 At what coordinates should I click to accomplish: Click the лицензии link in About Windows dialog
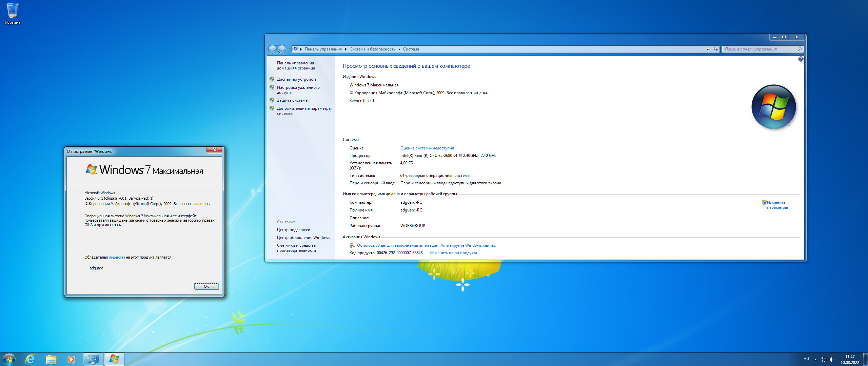117,258
